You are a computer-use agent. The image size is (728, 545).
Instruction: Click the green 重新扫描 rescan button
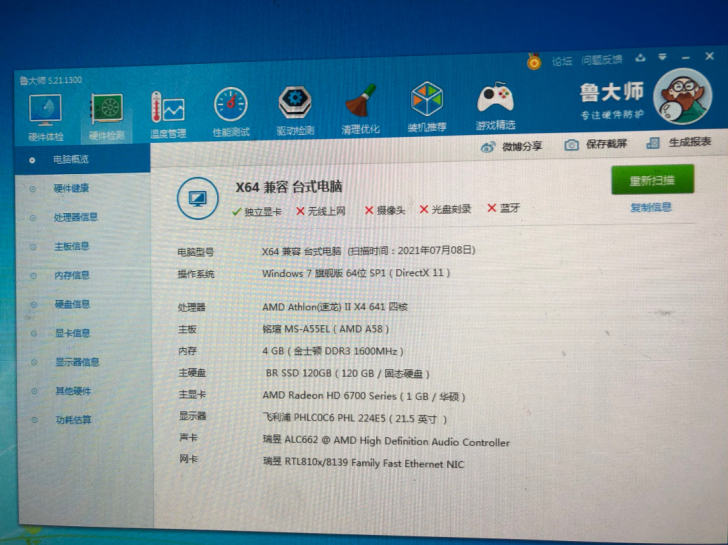652,179
